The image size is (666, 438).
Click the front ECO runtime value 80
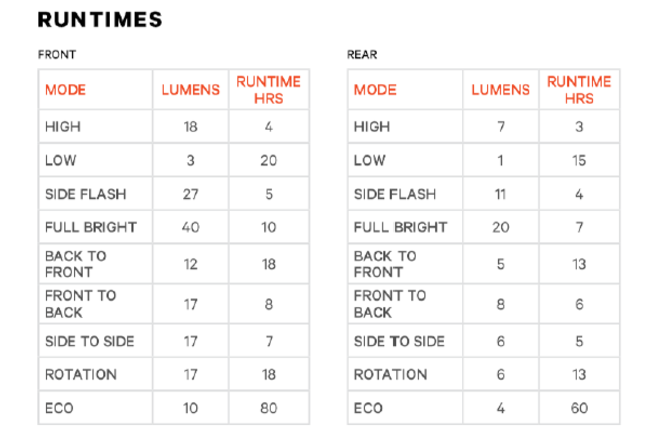(268, 408)
